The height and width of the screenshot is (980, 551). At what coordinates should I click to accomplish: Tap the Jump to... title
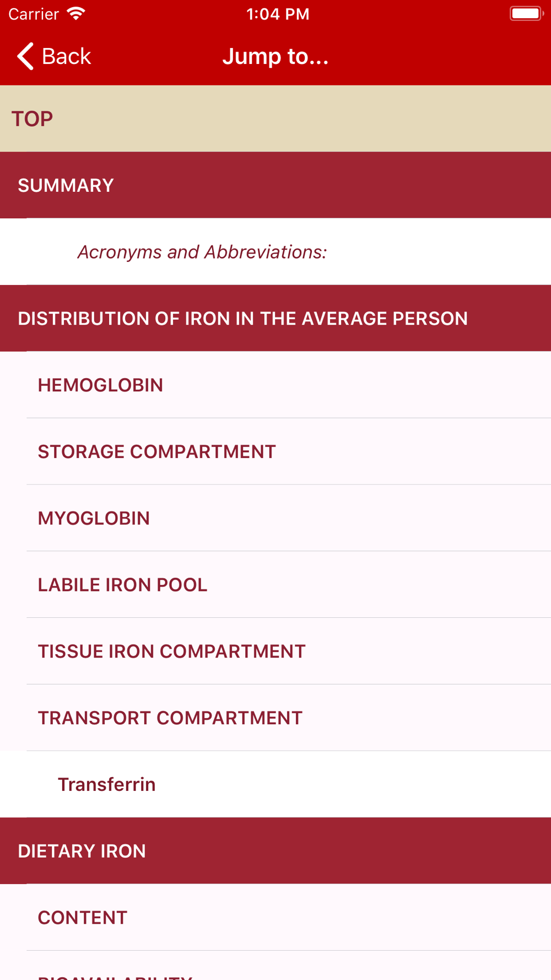click(x=275, y=56)
